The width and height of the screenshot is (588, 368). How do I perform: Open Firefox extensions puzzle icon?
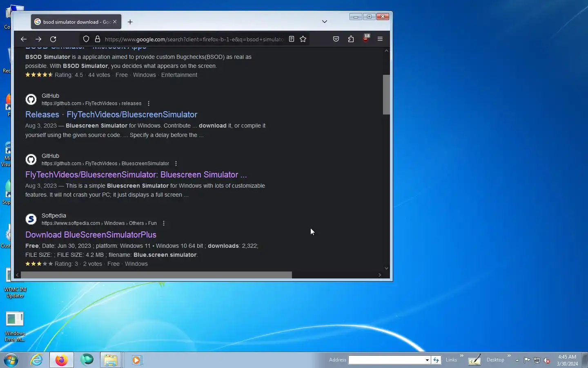351,39
